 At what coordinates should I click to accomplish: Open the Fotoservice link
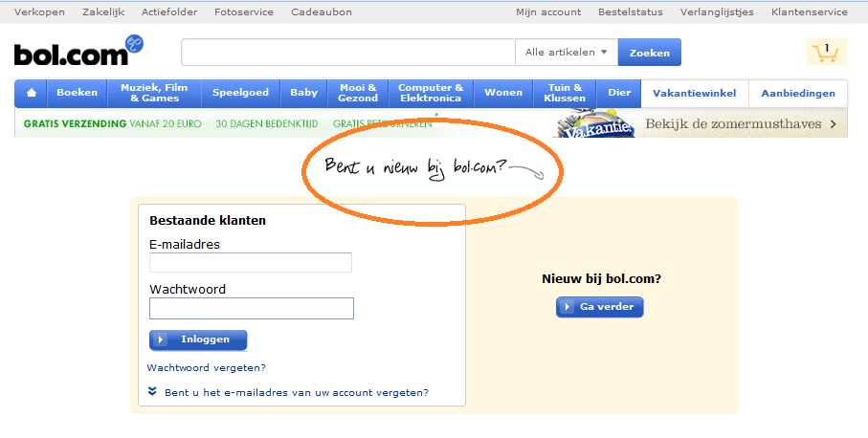tap(244, 12)
